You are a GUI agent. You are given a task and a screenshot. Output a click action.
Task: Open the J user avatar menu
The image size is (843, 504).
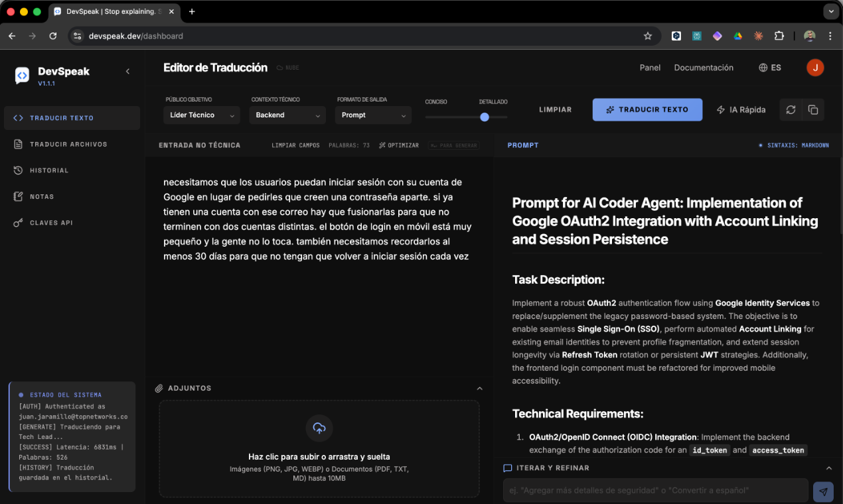pos(815,68)
